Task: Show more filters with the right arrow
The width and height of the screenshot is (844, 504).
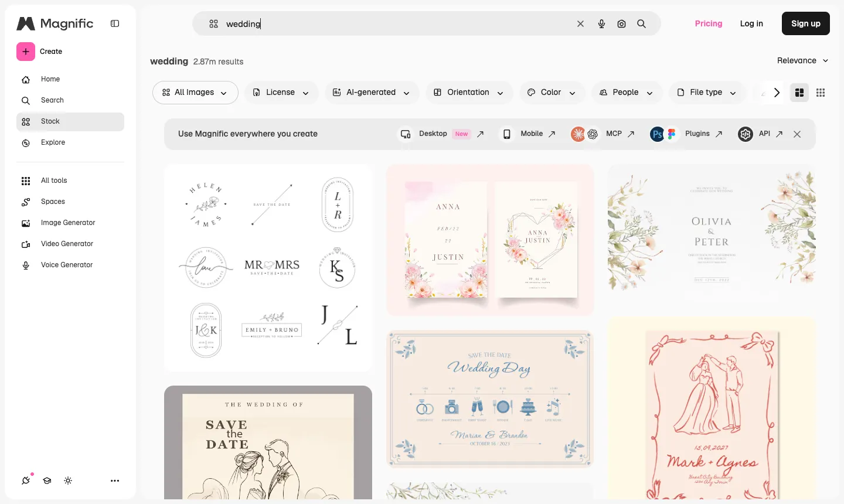Action: pos(777,93)
